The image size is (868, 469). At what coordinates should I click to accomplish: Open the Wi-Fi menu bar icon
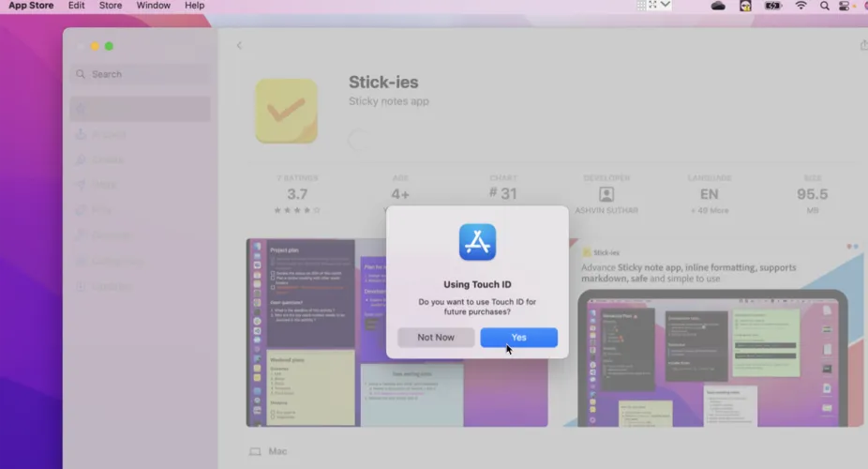click(801, 6)
